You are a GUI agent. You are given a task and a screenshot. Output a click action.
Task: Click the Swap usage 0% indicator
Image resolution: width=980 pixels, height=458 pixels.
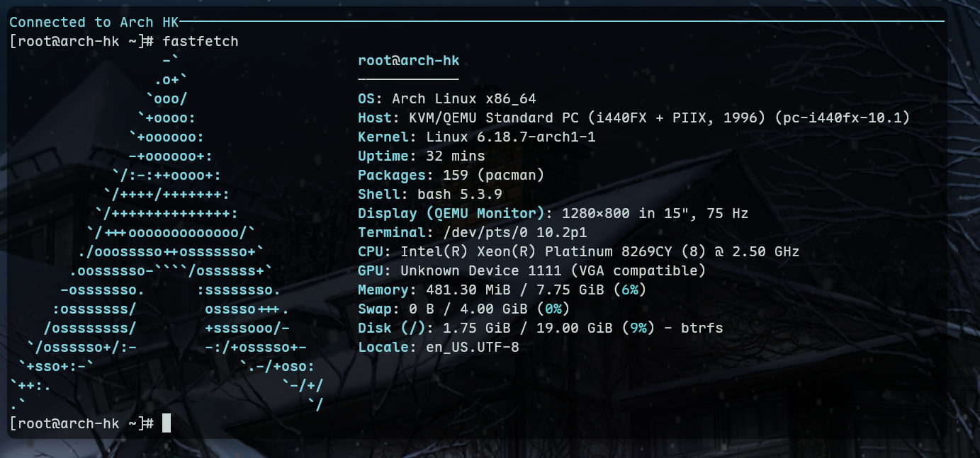coord(553,309)
